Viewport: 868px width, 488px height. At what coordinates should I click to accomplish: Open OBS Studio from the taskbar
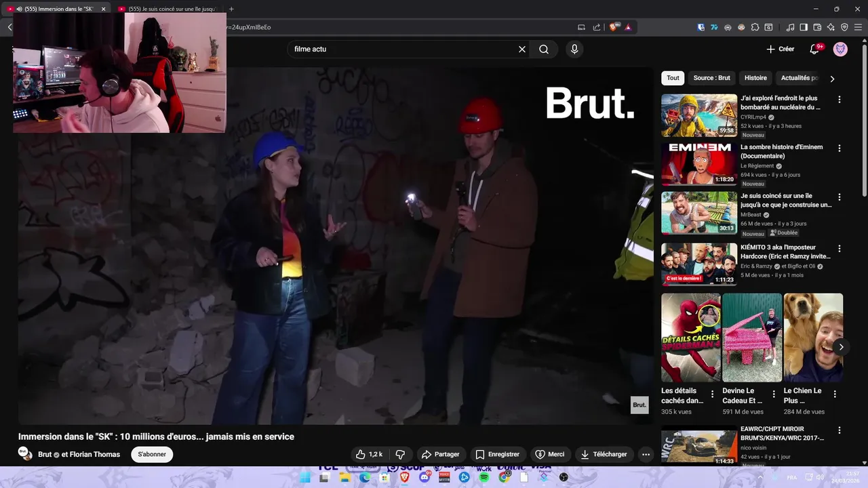[564, 477]
